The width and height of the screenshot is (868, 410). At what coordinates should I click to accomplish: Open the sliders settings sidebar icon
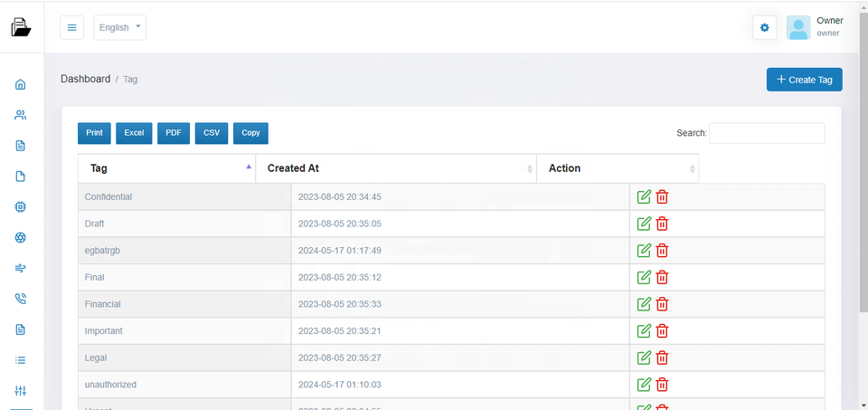tap(21, 391)
